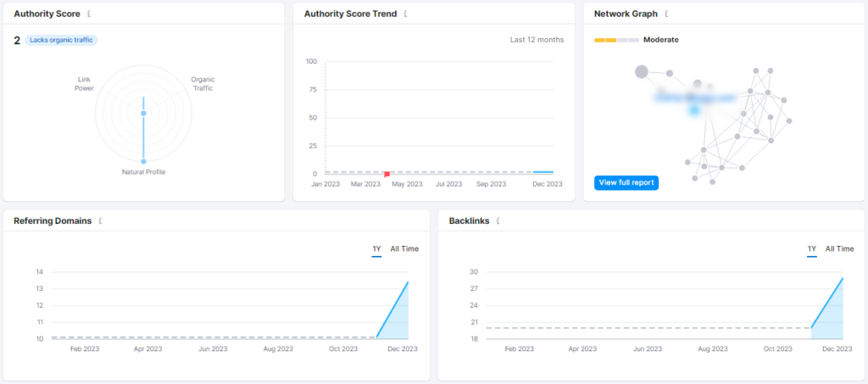
Task: Select 1Y tab in Backlinks panel
Action: pyautogui.click(x=811, y=249)
